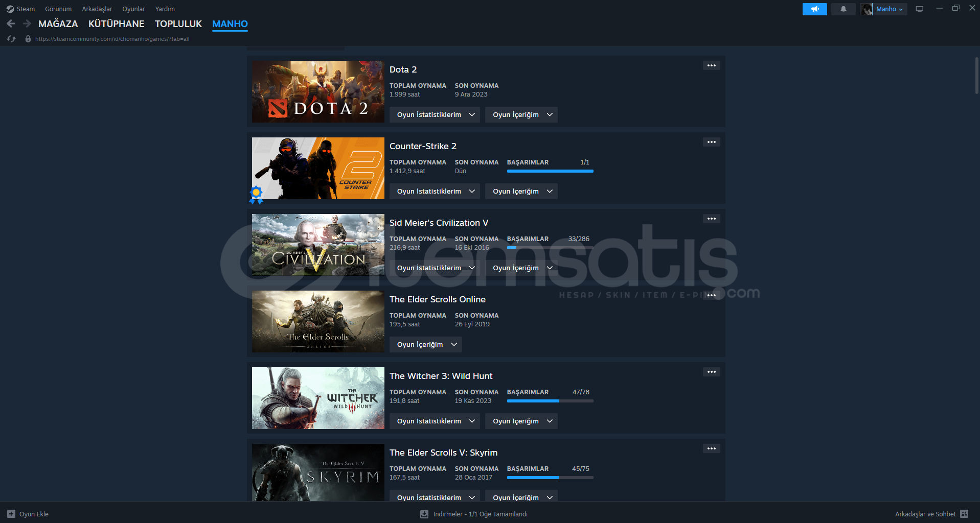Switch to Big Picture mode monitor icon
980x523 pixels.
920,9
